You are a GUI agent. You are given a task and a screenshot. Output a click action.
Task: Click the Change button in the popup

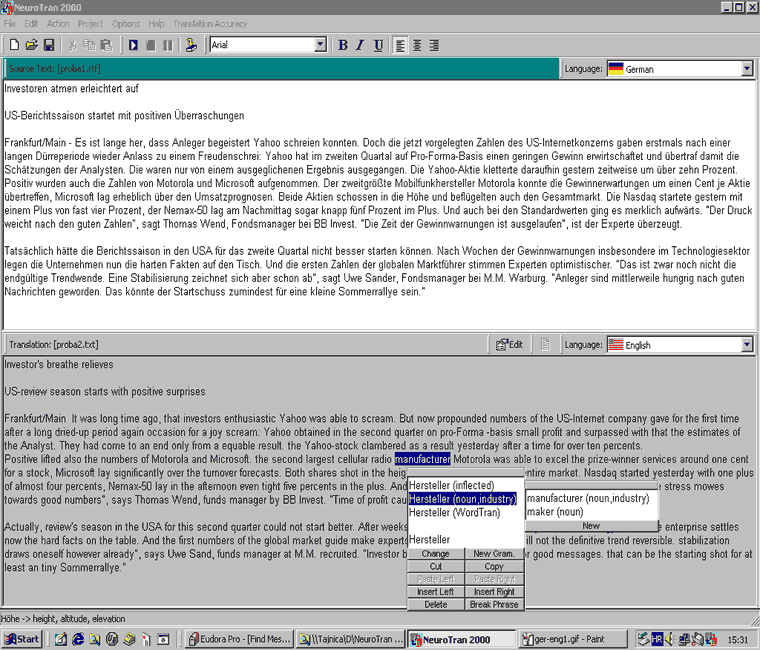(x=435, y=554)
